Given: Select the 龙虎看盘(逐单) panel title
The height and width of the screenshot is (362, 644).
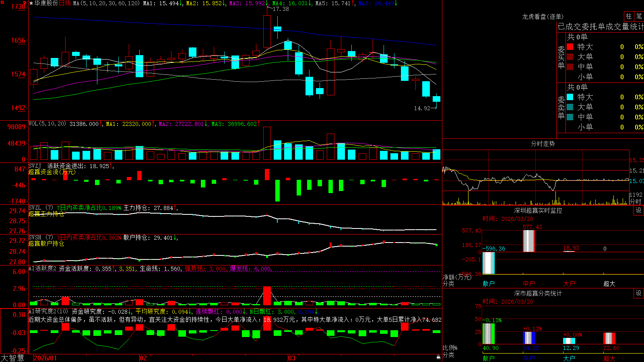Looking at the screenshot, I should 543,16.
